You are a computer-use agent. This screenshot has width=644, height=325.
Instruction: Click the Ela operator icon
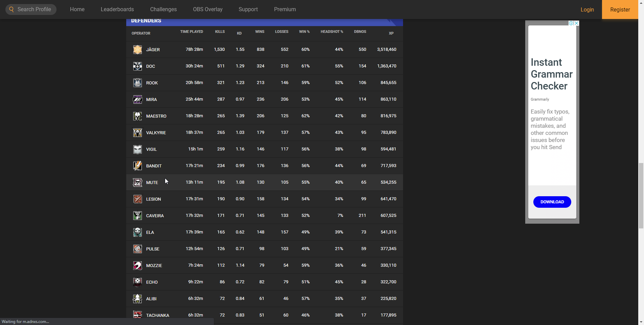137,232
